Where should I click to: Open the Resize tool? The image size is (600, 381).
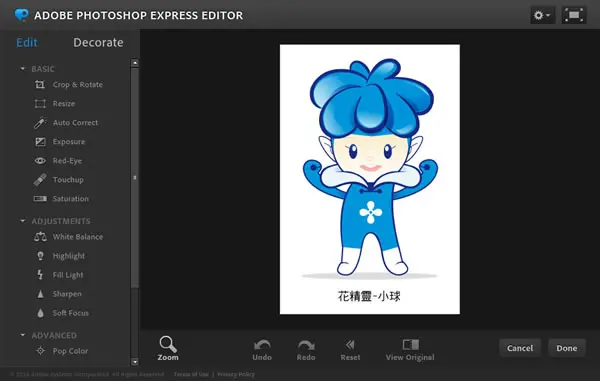pyautogui.click(x=64, y=104)
